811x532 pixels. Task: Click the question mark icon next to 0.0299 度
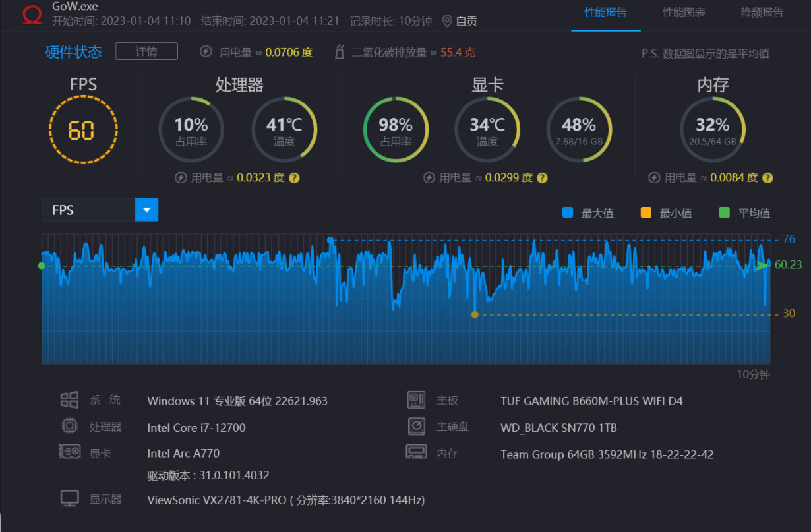tap(542, 178)
